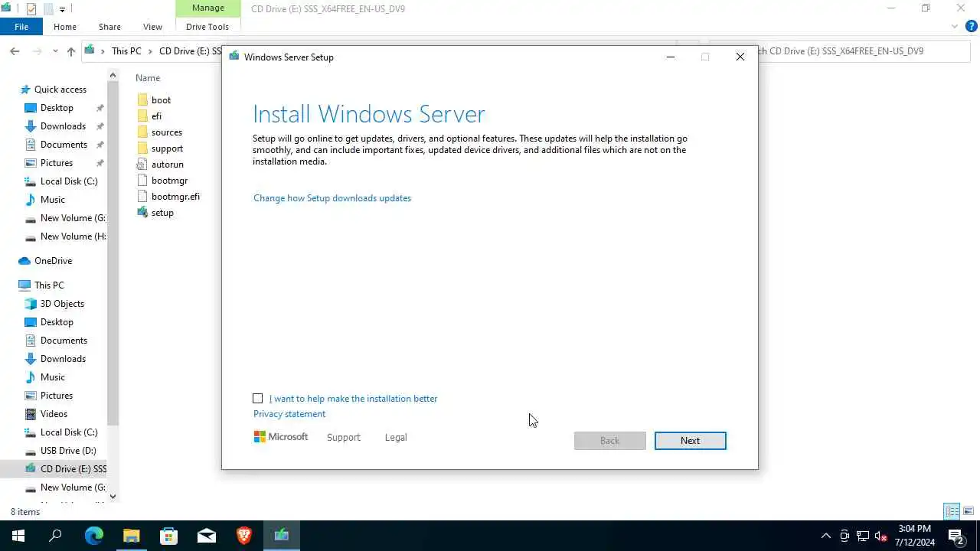Open the notification center icon

[x=955, y=536]
